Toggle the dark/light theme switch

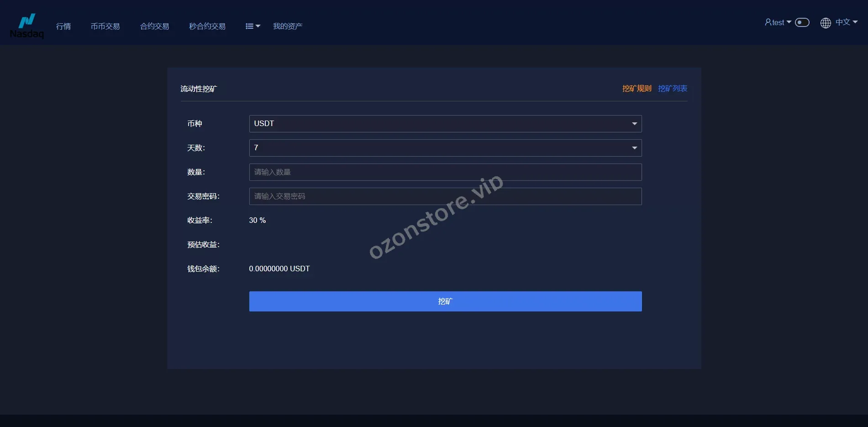pyautogui.click(x=802, y=22)
